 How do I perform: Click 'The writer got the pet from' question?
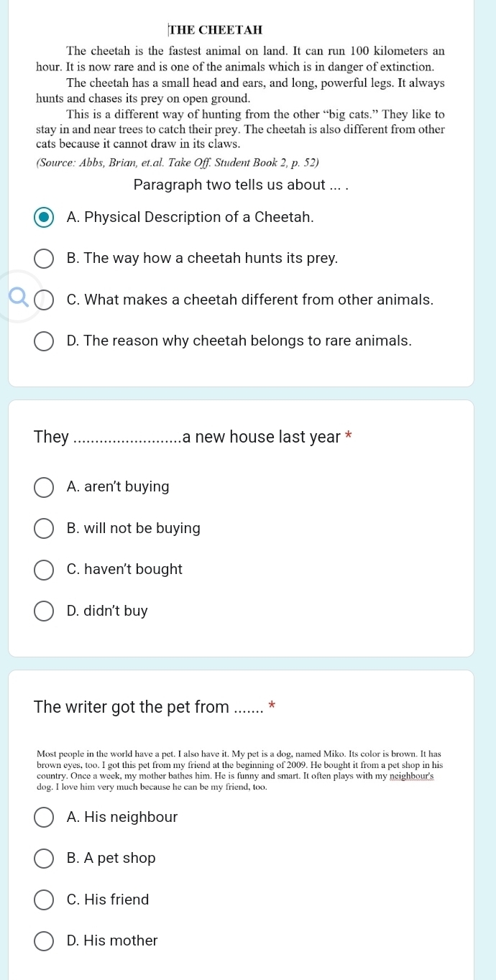point(155,707)
